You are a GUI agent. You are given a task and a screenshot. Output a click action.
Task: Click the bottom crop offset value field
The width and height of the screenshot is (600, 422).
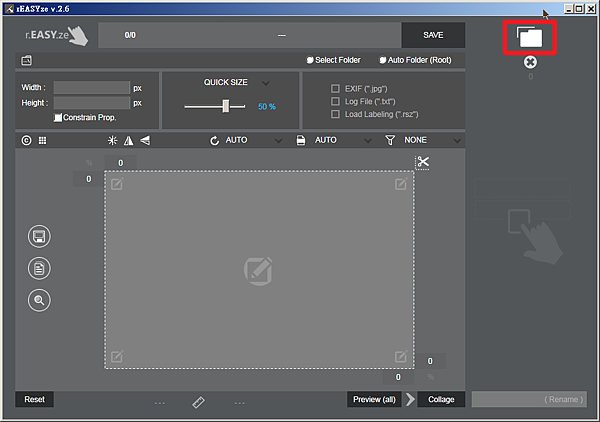coord(398,377)
